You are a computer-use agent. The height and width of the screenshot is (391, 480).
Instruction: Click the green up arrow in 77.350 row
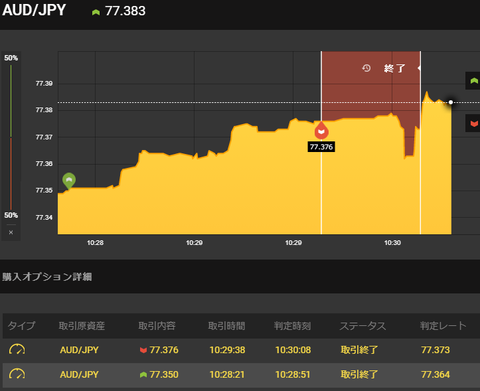pos(143,375)
